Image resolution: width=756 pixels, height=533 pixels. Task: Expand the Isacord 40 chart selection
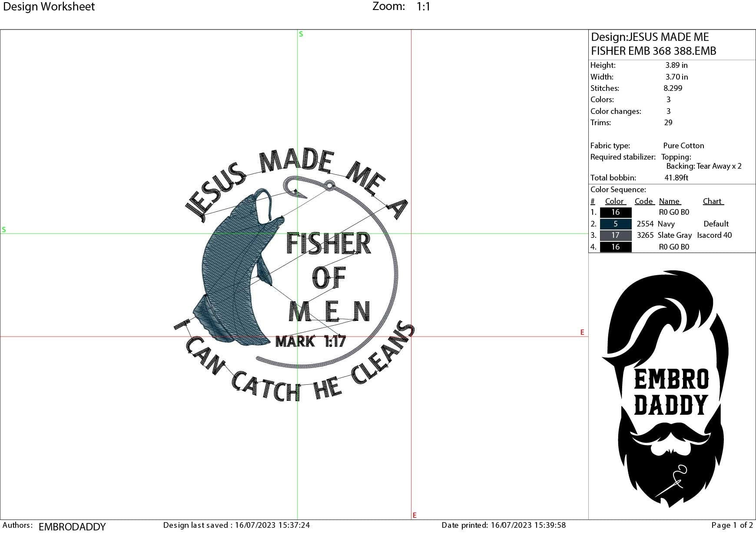[715, 235]
